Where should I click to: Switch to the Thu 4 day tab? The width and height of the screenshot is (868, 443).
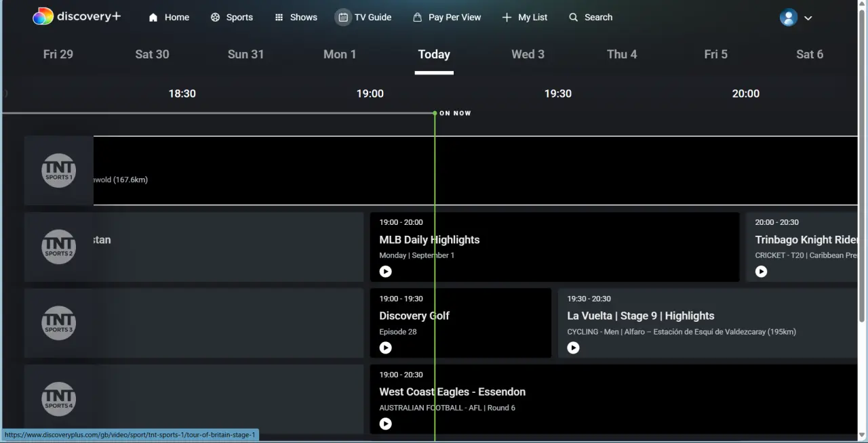pyautogui.click(x=622, y=54)
